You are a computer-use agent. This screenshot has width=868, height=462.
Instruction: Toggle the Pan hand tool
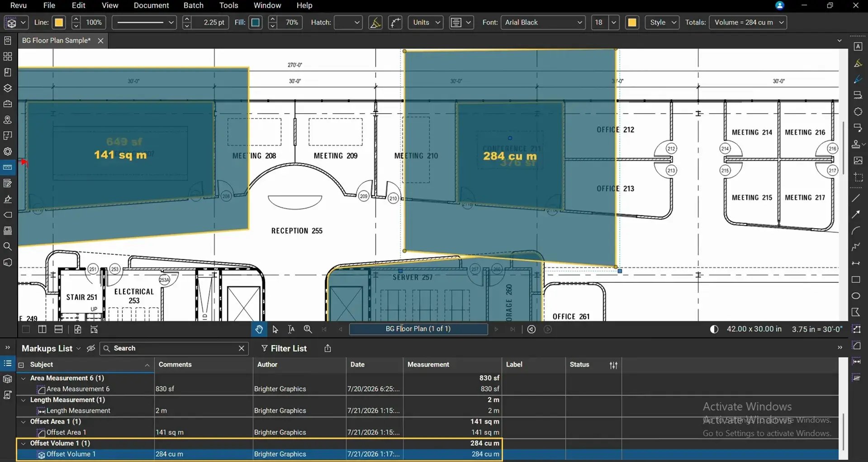(259, 329)
